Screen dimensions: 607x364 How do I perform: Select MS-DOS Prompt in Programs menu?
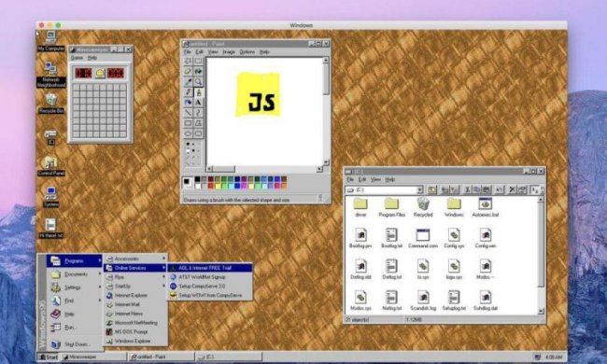point(135,332)
